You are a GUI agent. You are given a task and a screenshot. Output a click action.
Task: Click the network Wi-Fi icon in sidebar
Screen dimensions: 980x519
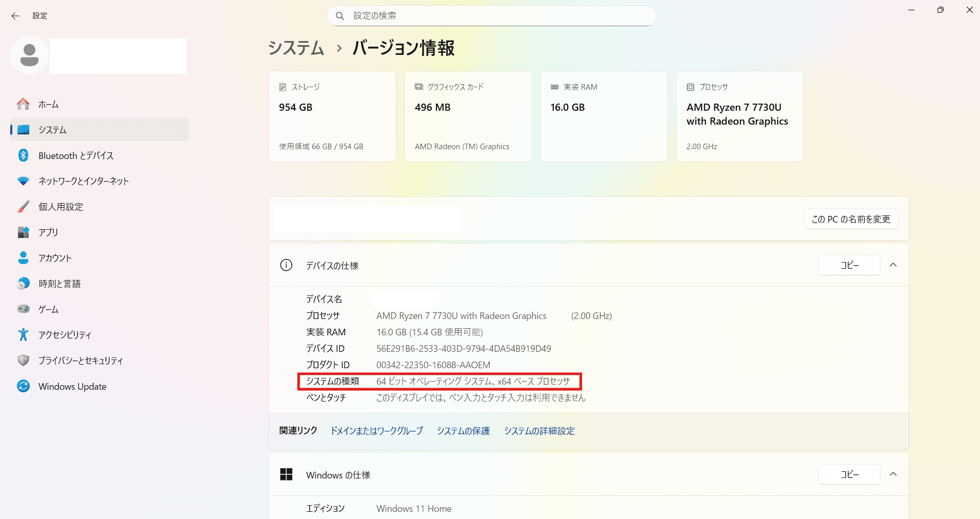pyautogui.click(x=23, y=181)
